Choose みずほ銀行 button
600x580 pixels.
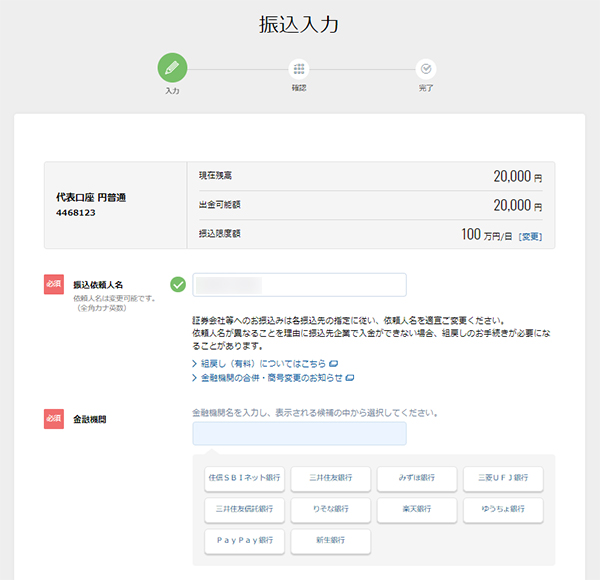pyautogui.click(x=417, y=478)
